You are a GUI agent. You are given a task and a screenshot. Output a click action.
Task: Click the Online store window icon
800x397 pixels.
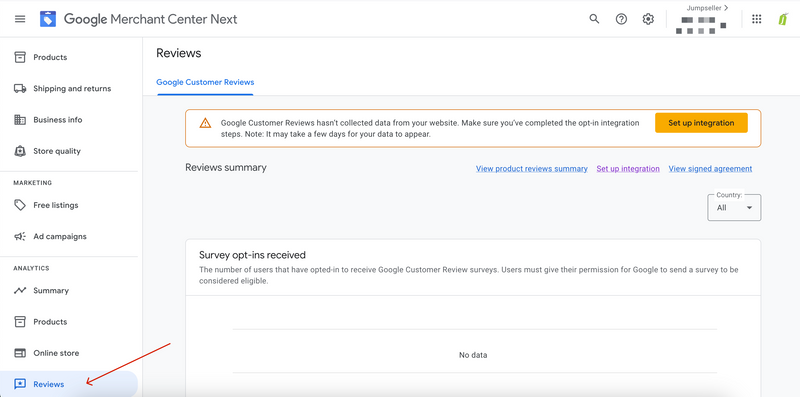coord(20,353)
